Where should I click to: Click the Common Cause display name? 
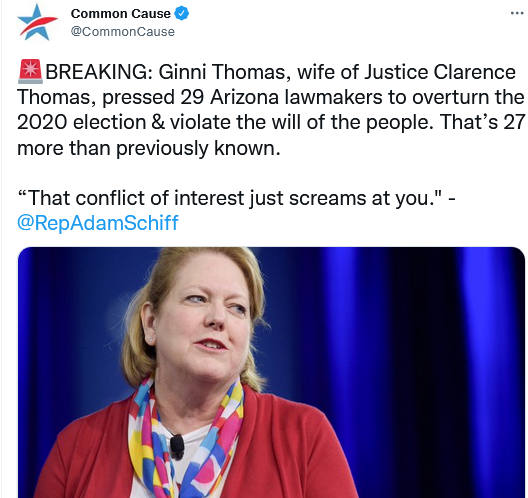point(121,14)
